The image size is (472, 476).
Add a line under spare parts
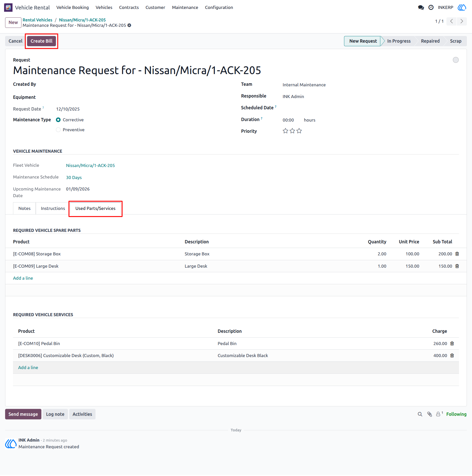pyautogui.click(x=23, y=278)
